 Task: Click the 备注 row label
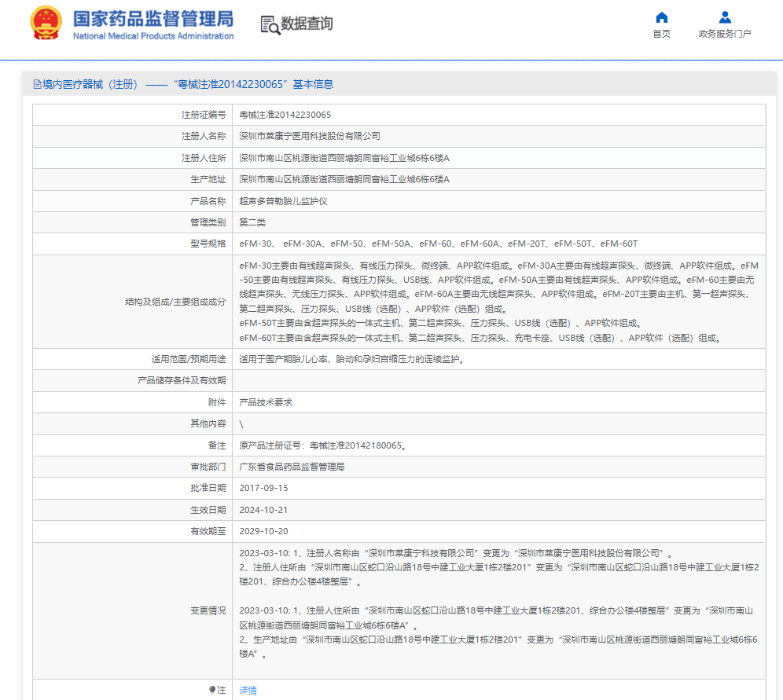[x=217, y=445]
